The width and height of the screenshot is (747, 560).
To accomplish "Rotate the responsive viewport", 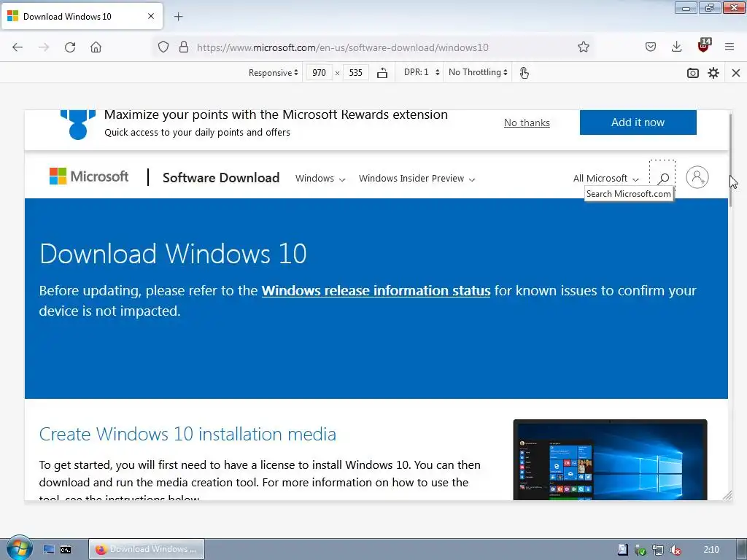I will coord(382,73).
